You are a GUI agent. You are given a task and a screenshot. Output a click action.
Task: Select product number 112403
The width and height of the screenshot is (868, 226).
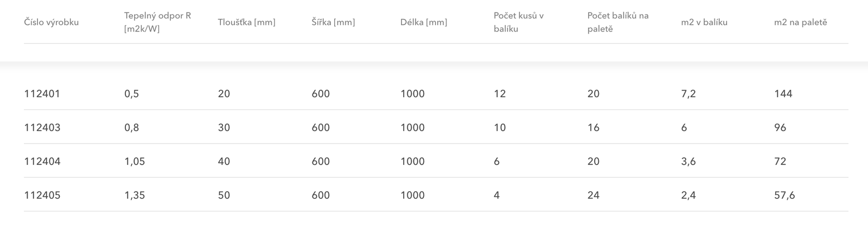point(42,128)
